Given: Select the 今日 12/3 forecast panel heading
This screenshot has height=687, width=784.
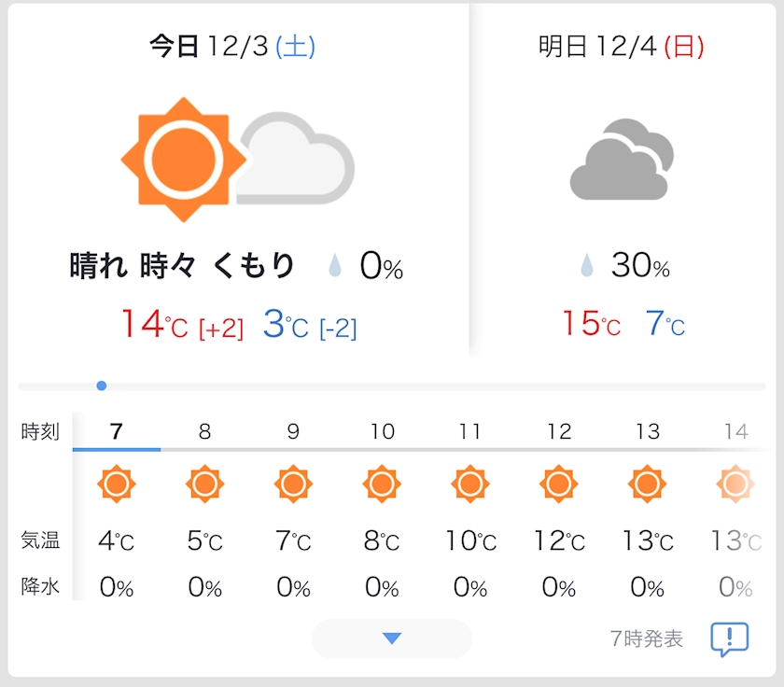Looking at the screenshot, I should pyautogui.click(x=232, y=47).
